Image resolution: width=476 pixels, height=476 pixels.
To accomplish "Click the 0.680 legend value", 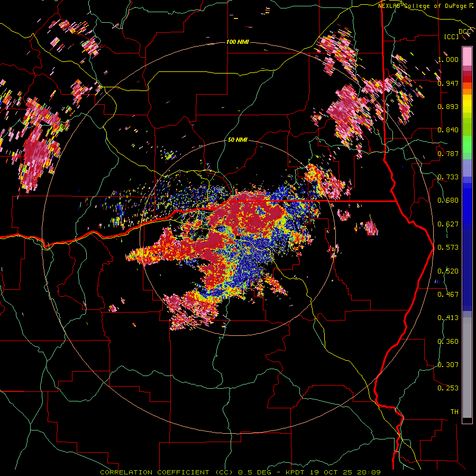I will pos(448,200).
